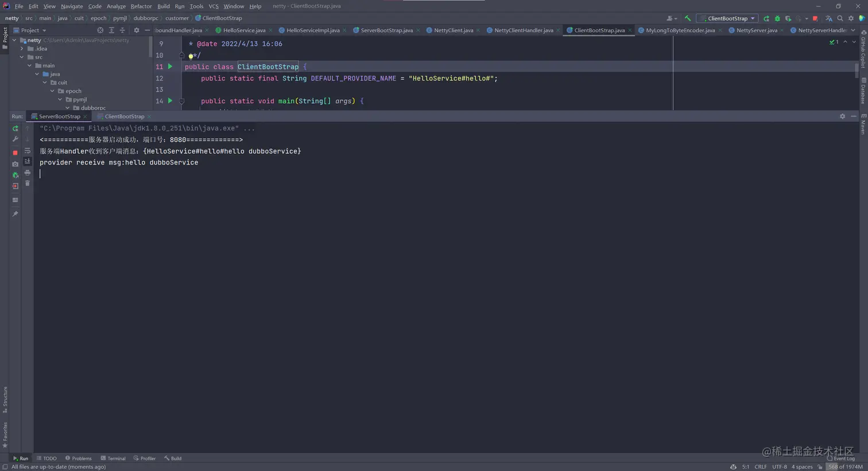The height and width of the screenshot is (471, 868).
Task: Click the thread dump camera icon
Action: click(x=15, y=164)
